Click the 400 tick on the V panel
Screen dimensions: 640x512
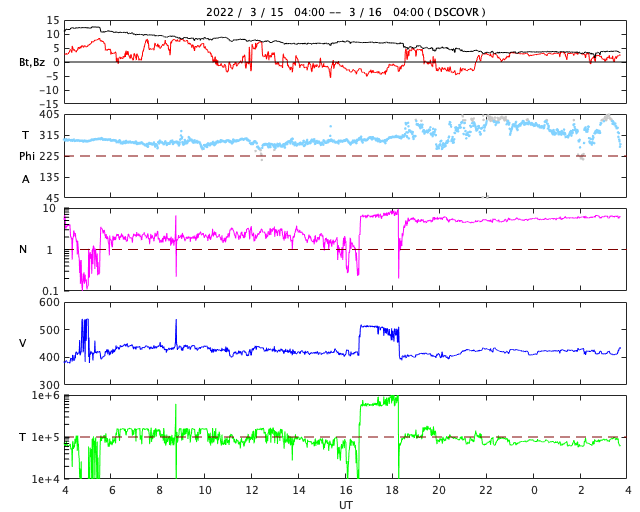pyautogui.click(x=49, y=357)
